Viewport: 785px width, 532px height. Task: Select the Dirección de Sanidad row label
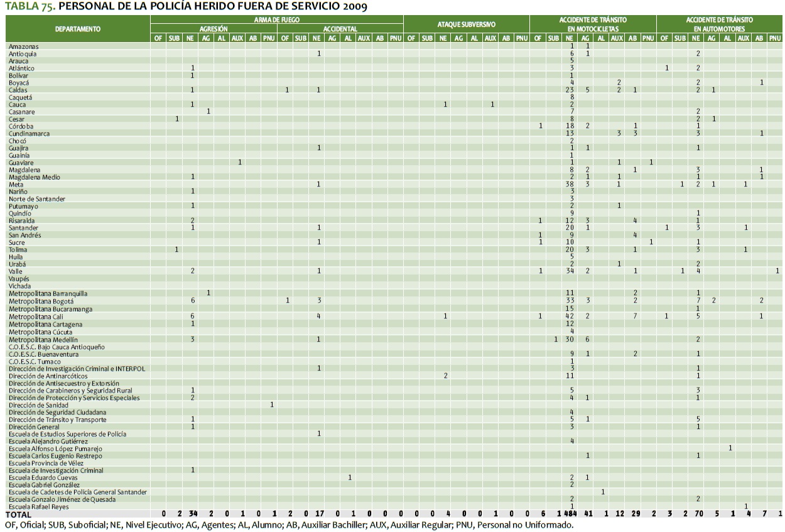point(35,405)
